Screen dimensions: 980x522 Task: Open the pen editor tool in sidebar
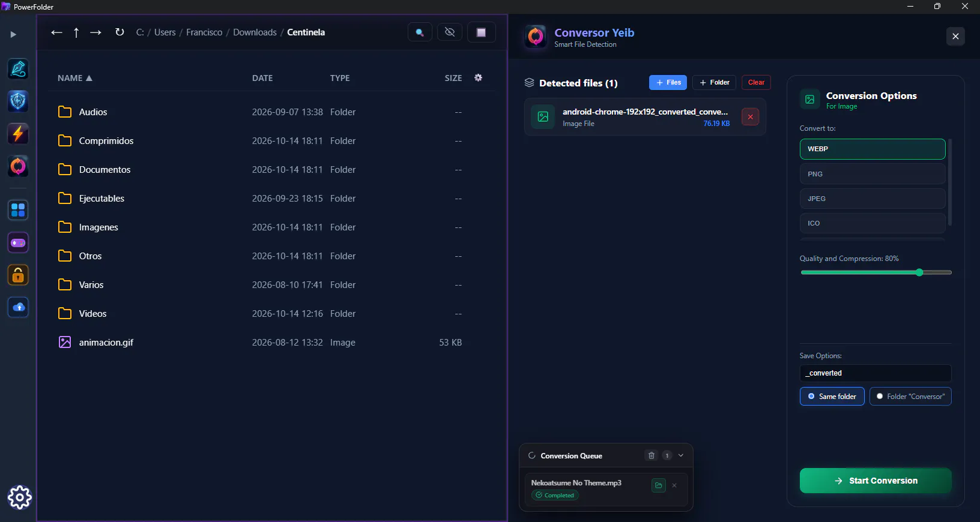18,69
